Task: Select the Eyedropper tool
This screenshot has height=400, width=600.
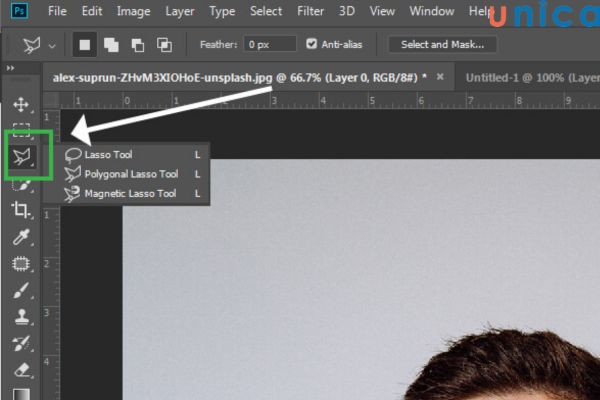Action: pyautogui.click(x=21, y=237)
